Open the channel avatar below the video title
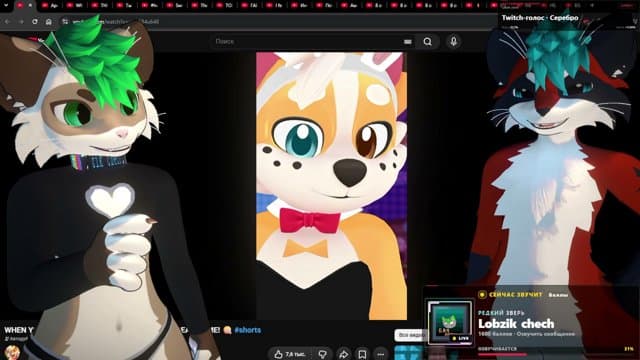Image resolution: width=640 pixels, height=360 pixels. pyautogui.click(x=11, y=352)
